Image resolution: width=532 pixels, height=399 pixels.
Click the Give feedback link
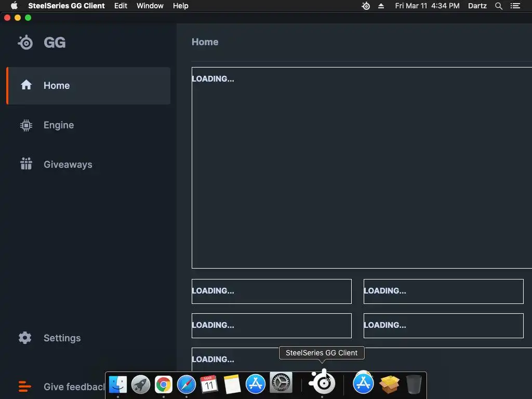(x=74, y=387)
